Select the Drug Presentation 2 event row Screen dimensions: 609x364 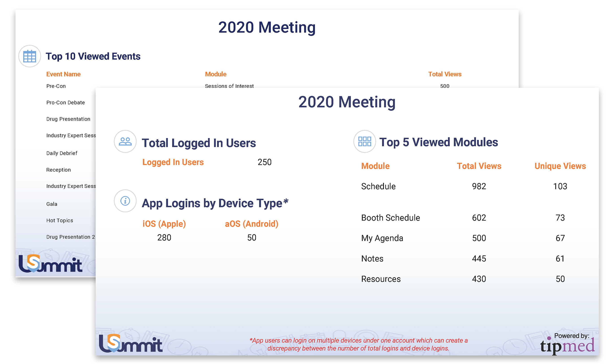coord(70,237)
